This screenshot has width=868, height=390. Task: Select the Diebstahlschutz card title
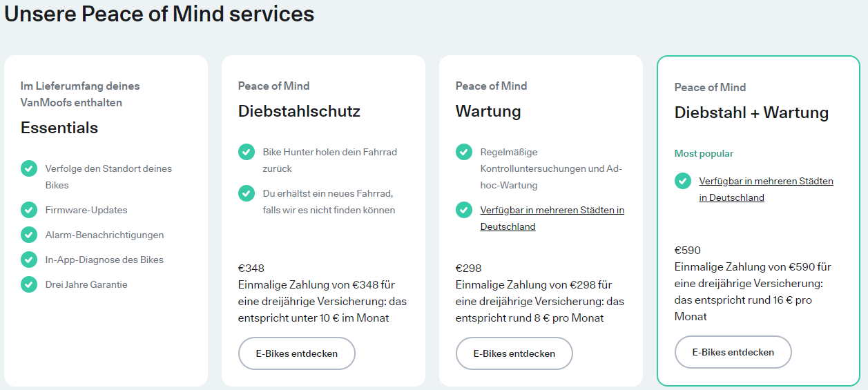[299, 111]
